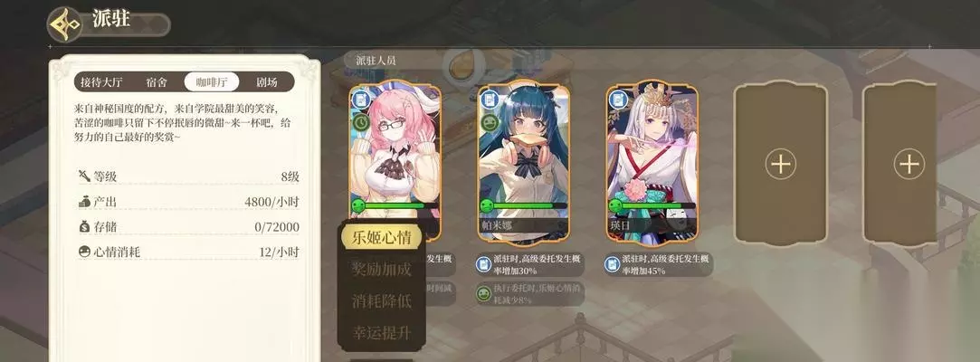Image resolution: width=980 pixels, height=362 pixels.
Task: Choose 幸运提升 in the sort list
Action: (381, 333)
